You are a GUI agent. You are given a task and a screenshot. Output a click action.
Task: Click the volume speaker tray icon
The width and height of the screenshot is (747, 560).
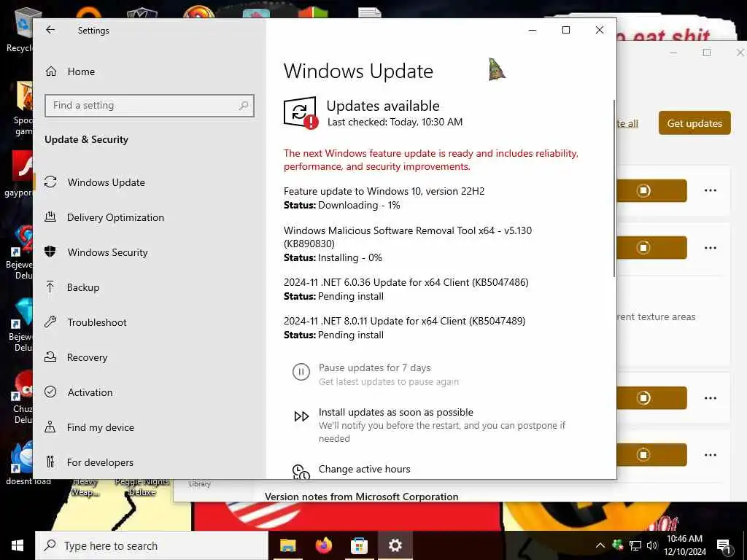click(x=651, y=545)
